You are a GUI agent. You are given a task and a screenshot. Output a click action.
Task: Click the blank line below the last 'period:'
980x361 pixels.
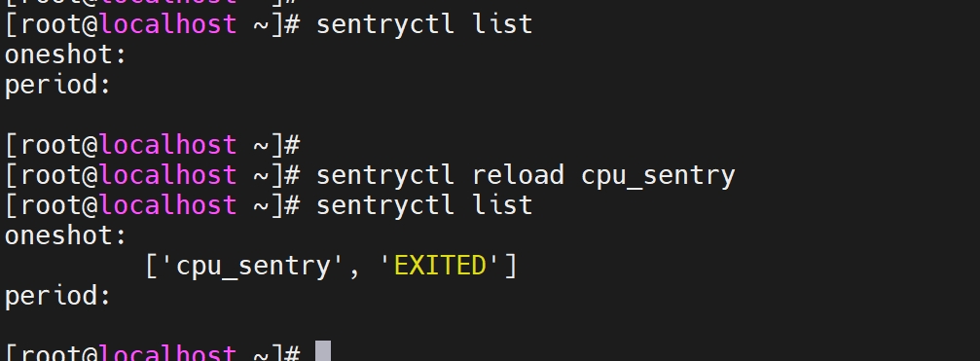point(490,326)
